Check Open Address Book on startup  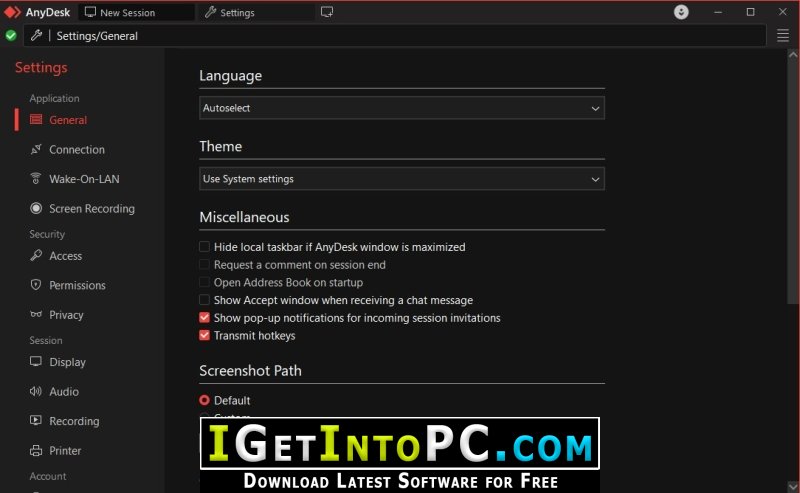tap(204, 282)
